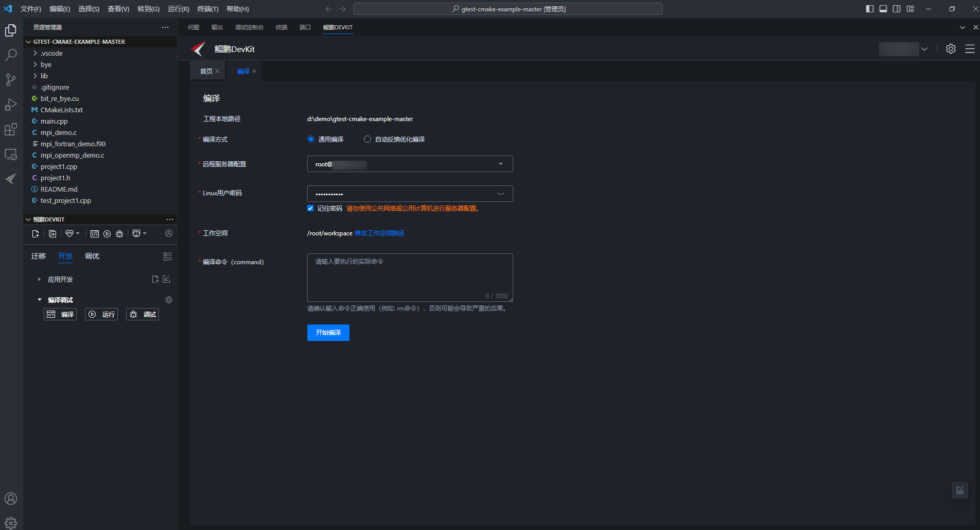The width and height of the screenshot is (980, 530).
Task: Open 远程服务器配置 dropdown
Action: click(410, 164)
